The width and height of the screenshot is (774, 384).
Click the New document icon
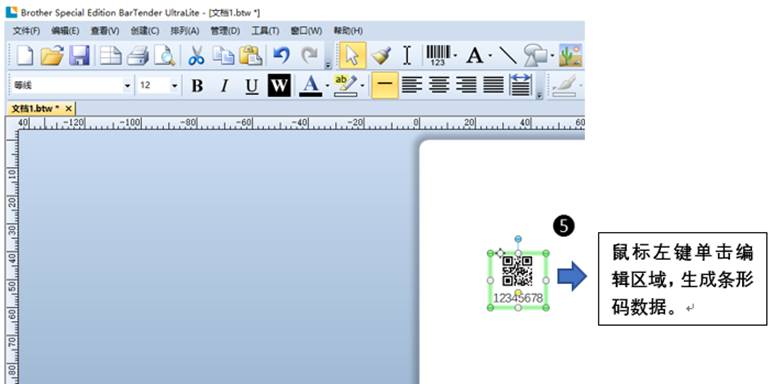[x=25, y=55]
